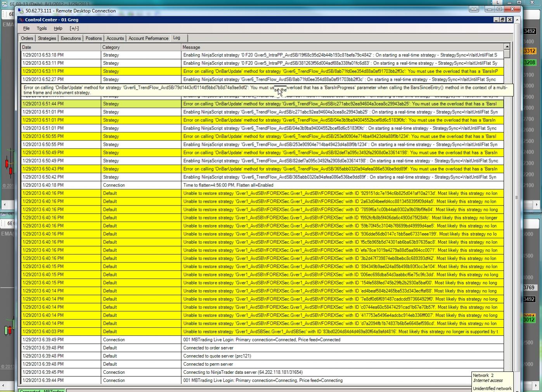Switch to the Orders tab
542x392 pixels.
27,38
